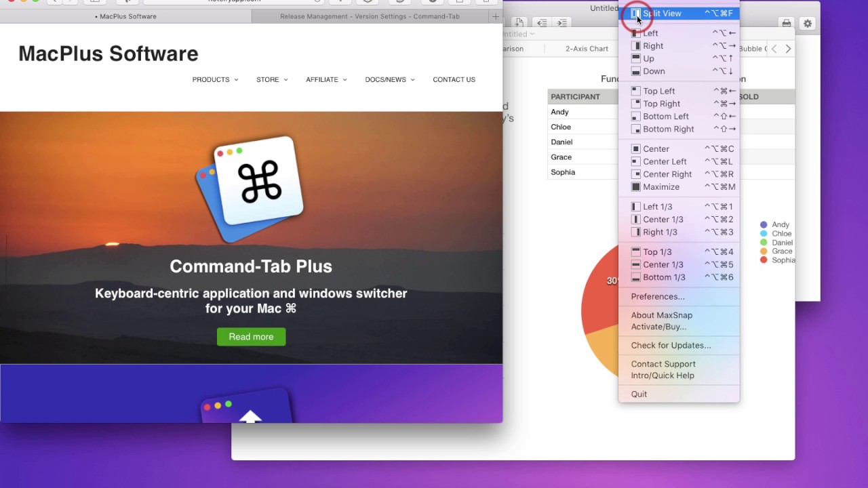Select the Chloe table cell
The image size is (868, 488).
583,127
